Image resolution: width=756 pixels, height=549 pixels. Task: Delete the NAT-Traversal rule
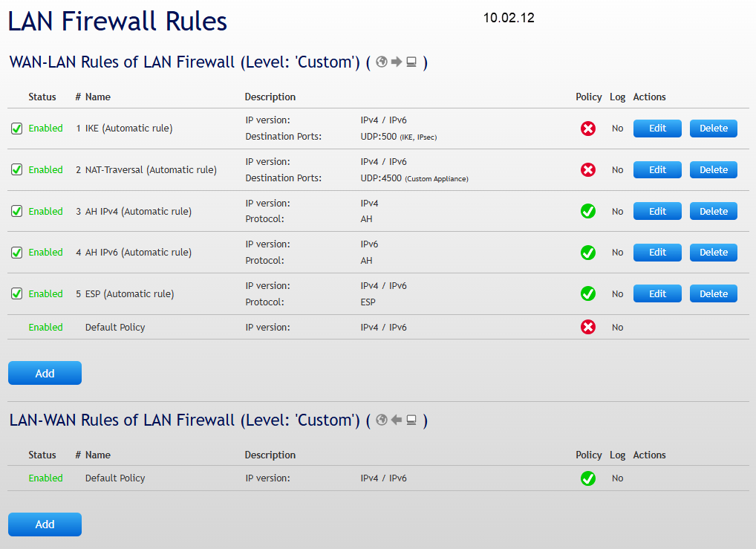click(713, 169)
